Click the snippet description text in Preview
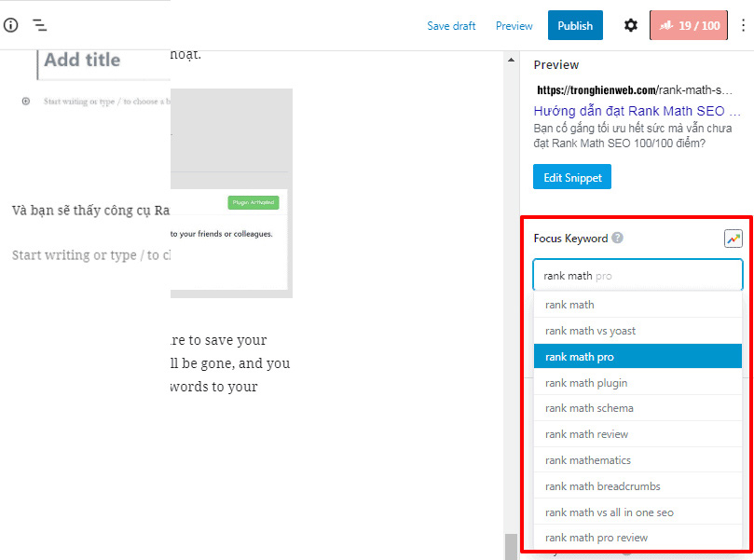The width and height of the screenshot is (754, 560). [x=632, y=135]
